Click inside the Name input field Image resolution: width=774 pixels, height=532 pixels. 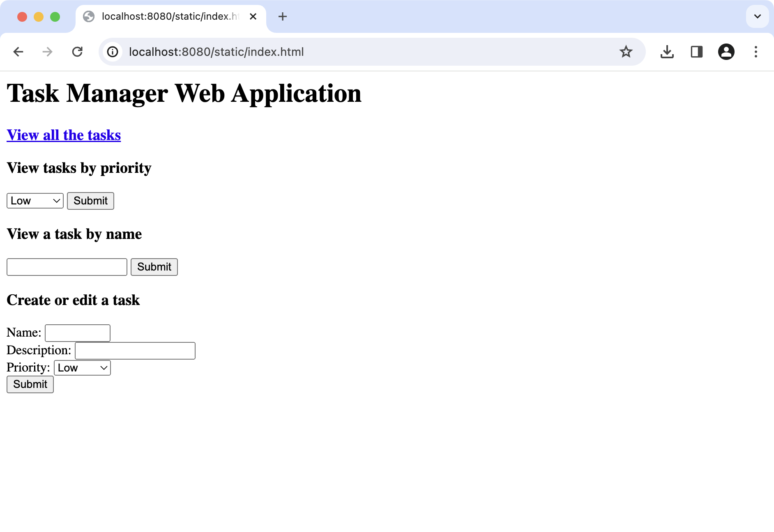(77, 332)
